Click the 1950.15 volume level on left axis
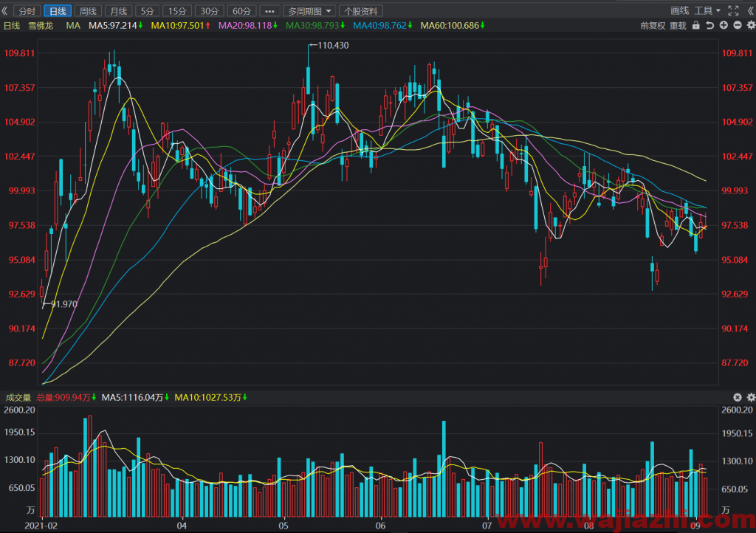 click(20, 433)
